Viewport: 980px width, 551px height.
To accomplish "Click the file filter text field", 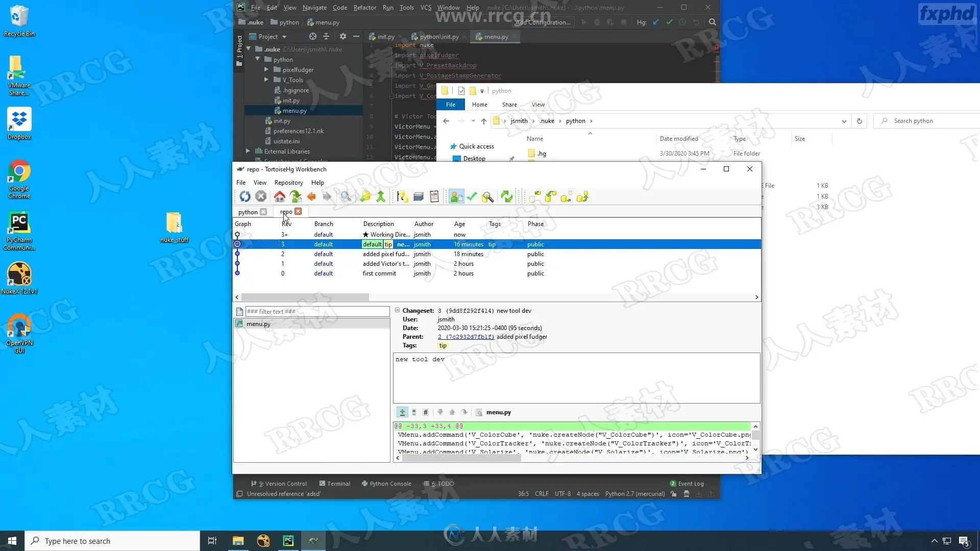I will click(317, 312).
